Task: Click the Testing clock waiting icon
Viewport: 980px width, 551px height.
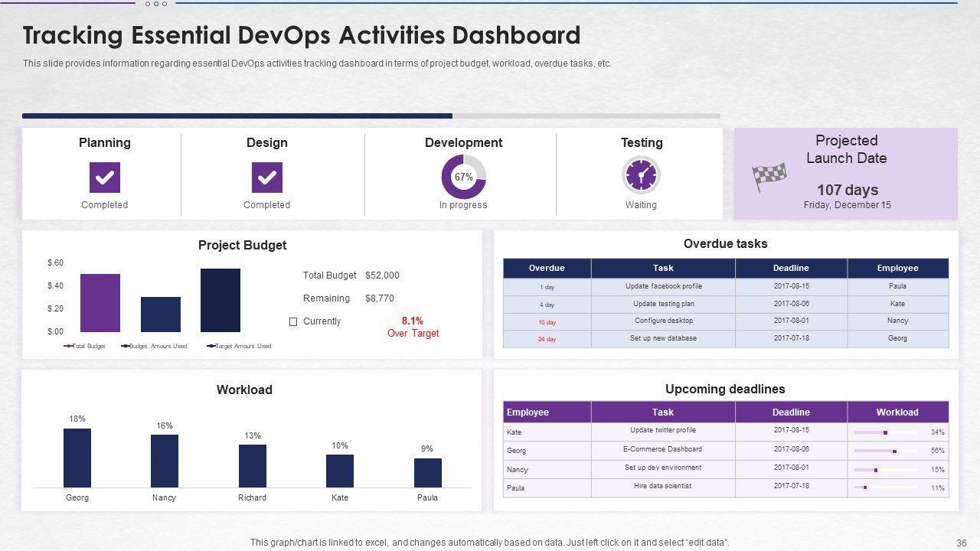Action: click(x=641, y=176)
